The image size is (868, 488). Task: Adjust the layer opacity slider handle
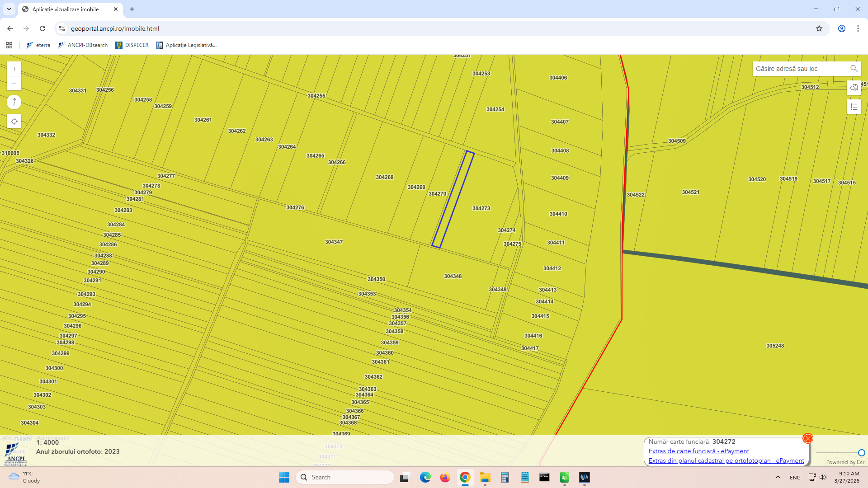861,453
